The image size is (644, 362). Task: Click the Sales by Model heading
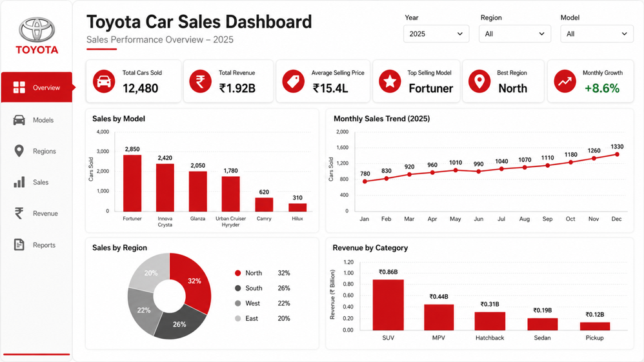[119, 119]
